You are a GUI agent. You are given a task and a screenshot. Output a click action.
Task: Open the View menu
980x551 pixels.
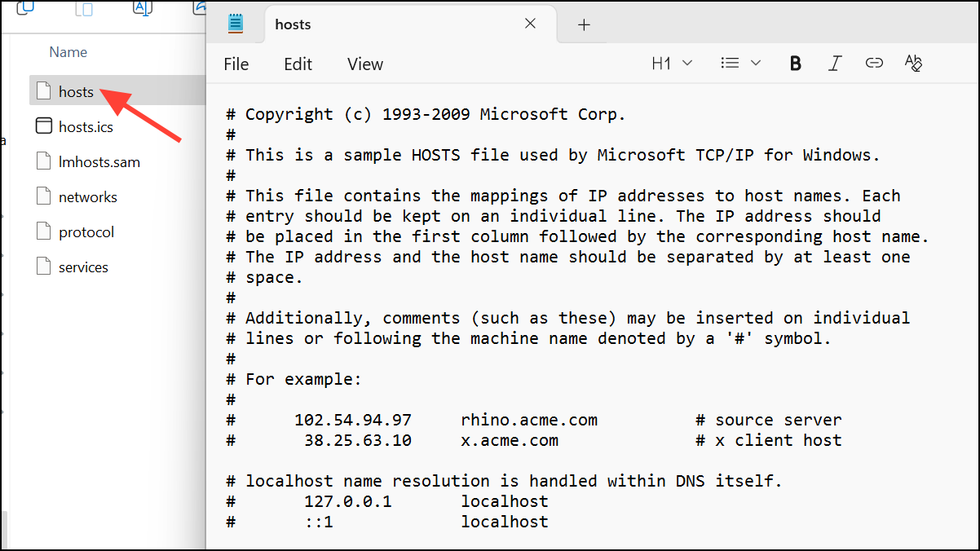tap(365, 64)
